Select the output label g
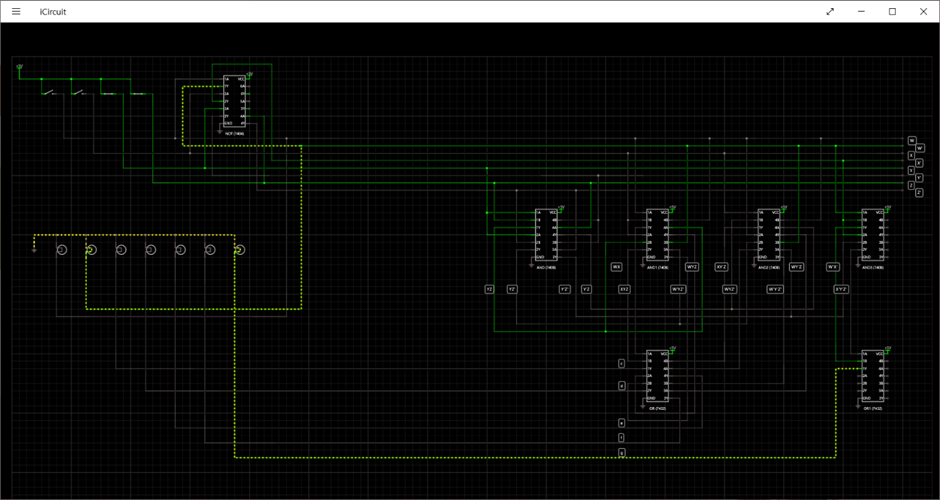The height and width of the screenshot is (500, 940). (622, 453)
